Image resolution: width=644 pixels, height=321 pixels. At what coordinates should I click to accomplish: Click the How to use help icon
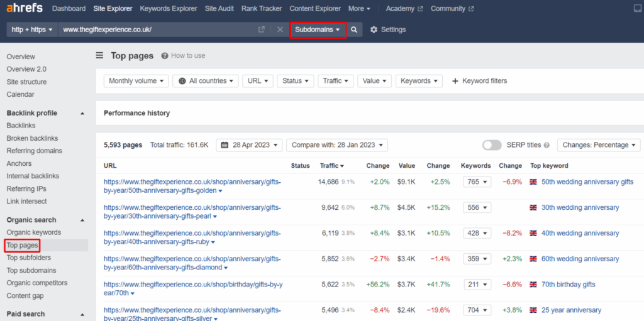coord(165,56)
